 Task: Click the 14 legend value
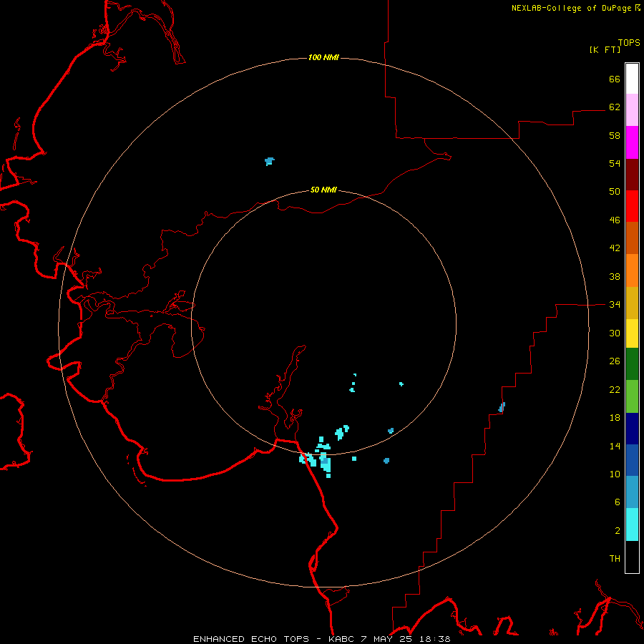click(x=615, y=446)
